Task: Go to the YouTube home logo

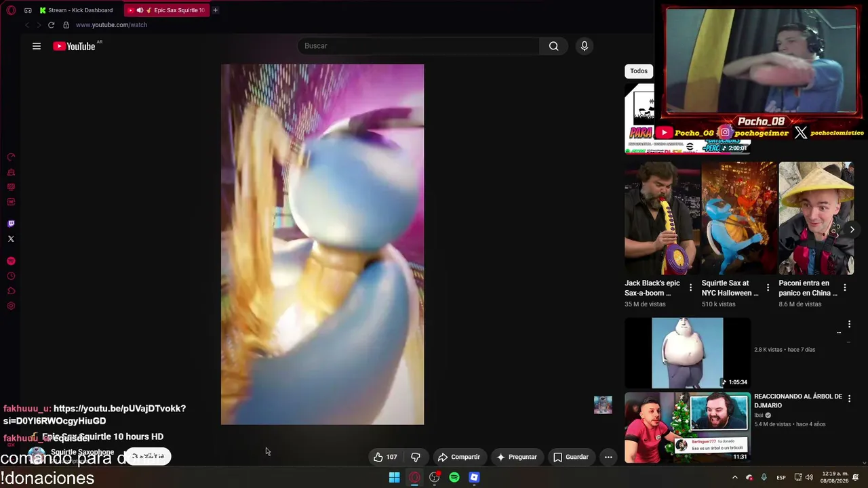Action: [x=74, y=46]
